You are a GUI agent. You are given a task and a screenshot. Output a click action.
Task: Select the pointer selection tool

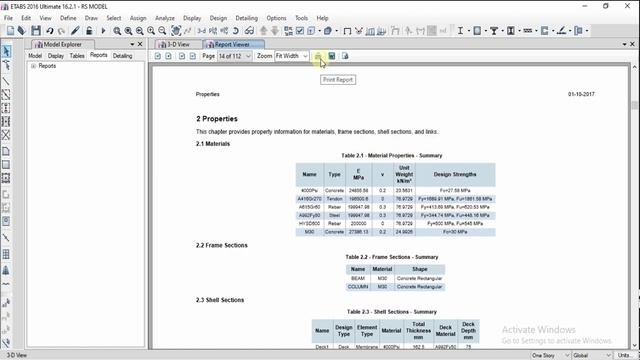point(6,51)
